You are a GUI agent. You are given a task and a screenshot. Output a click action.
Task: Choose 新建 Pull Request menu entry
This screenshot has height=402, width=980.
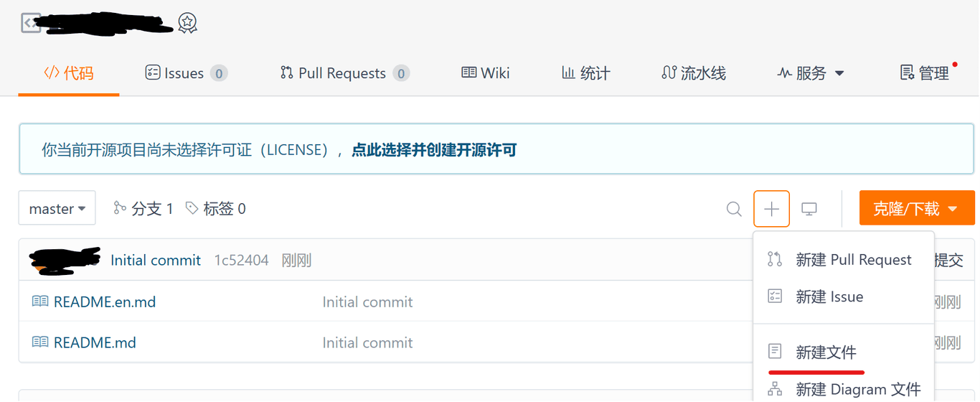[853, 260]
